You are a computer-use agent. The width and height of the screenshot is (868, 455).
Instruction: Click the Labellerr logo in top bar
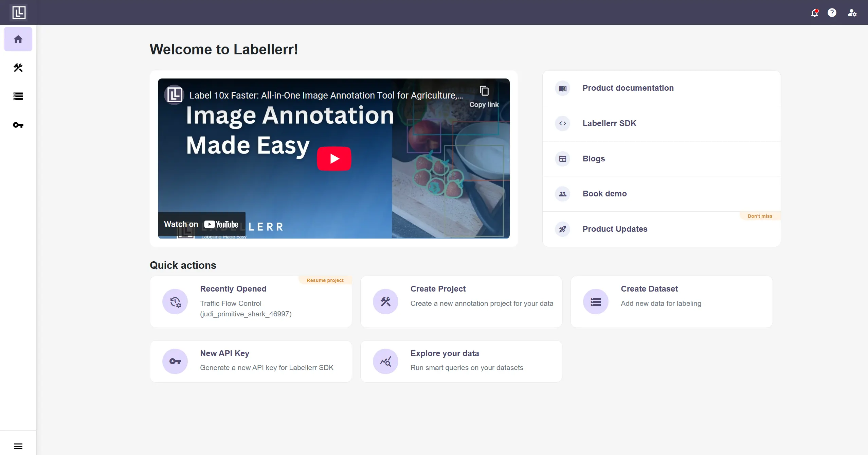click(19, 13)
